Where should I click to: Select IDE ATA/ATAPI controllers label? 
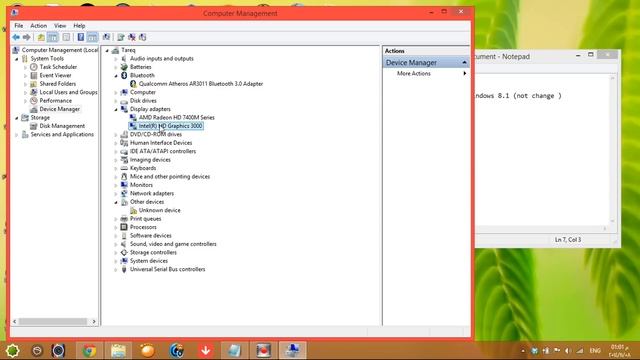pos(163,151)
